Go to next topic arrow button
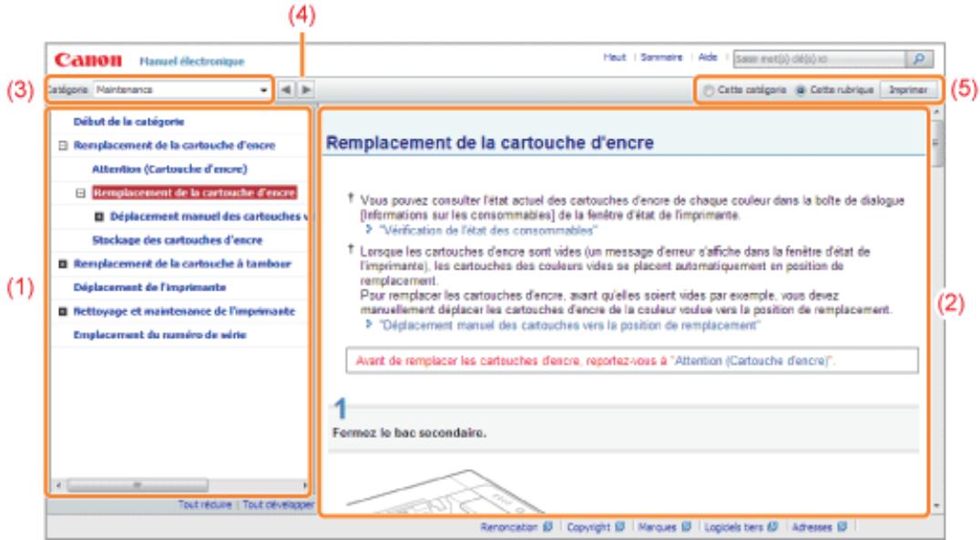The image size is (980, 540). (306, 89)
